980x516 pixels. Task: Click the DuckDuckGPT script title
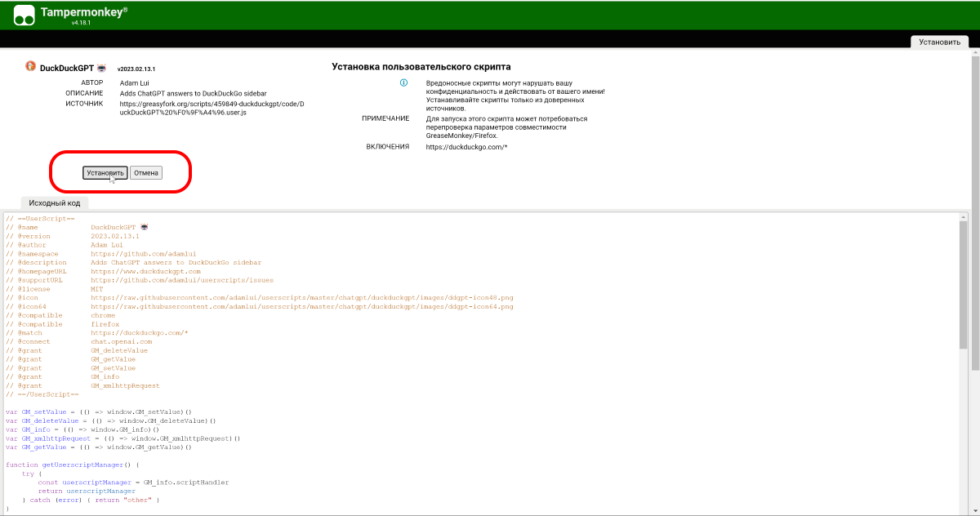click(68, 69)
